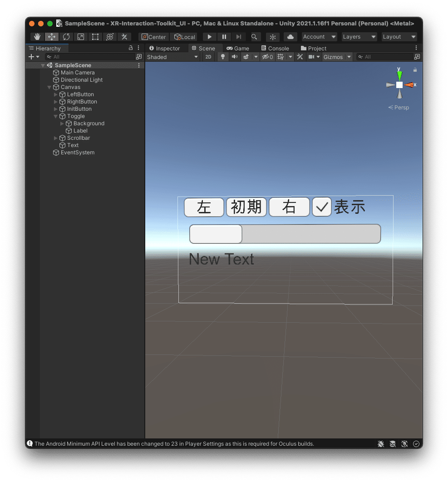This screenshot has height=482, width=448.
Task: Open scene effects dropdown arrow
Action: pos(256,57)
